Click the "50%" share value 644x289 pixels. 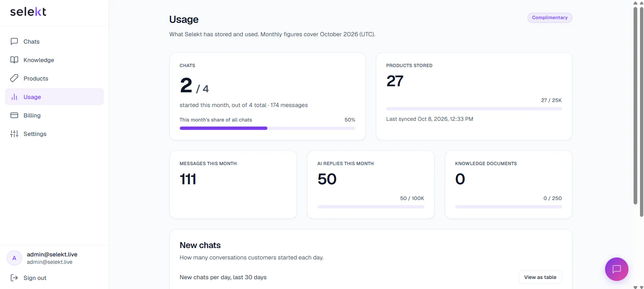click(x=350, y=120)
